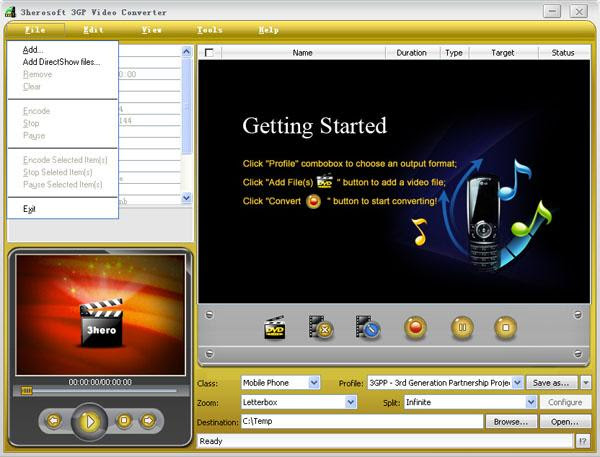Viewport: 600px width, 457px height.
Task: Click the application icon in title bar
Action: tap(10, 11)
